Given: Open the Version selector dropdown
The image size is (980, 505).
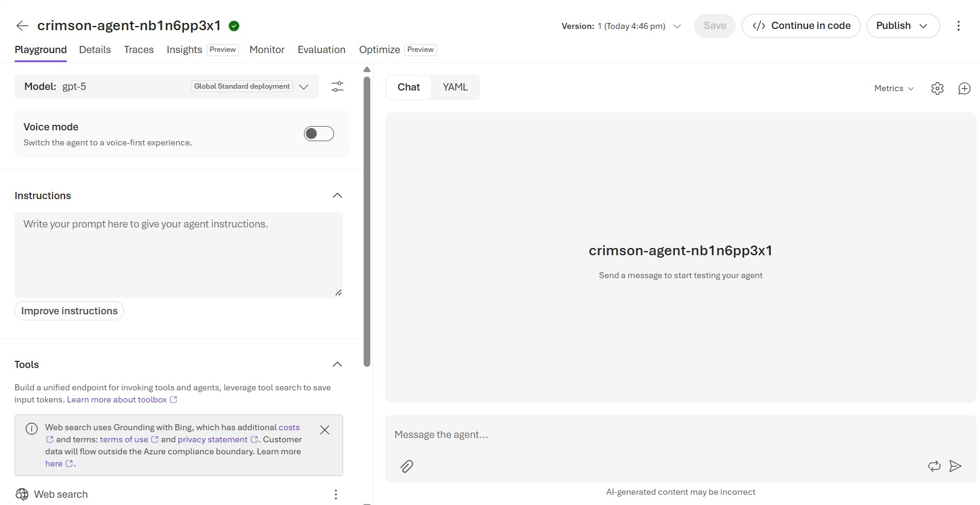Looking at the screenshot, I should pos(622,26).
